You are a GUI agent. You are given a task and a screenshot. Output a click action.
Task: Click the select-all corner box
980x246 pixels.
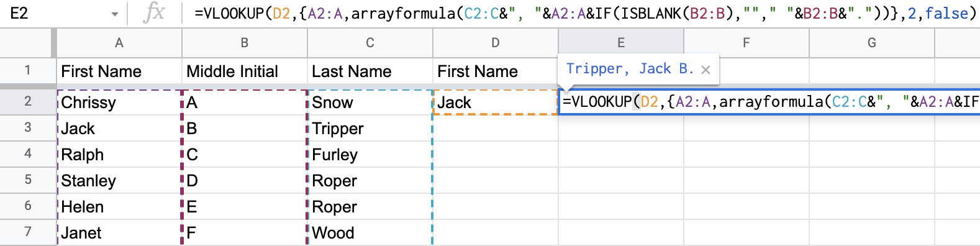pos(27,43)
